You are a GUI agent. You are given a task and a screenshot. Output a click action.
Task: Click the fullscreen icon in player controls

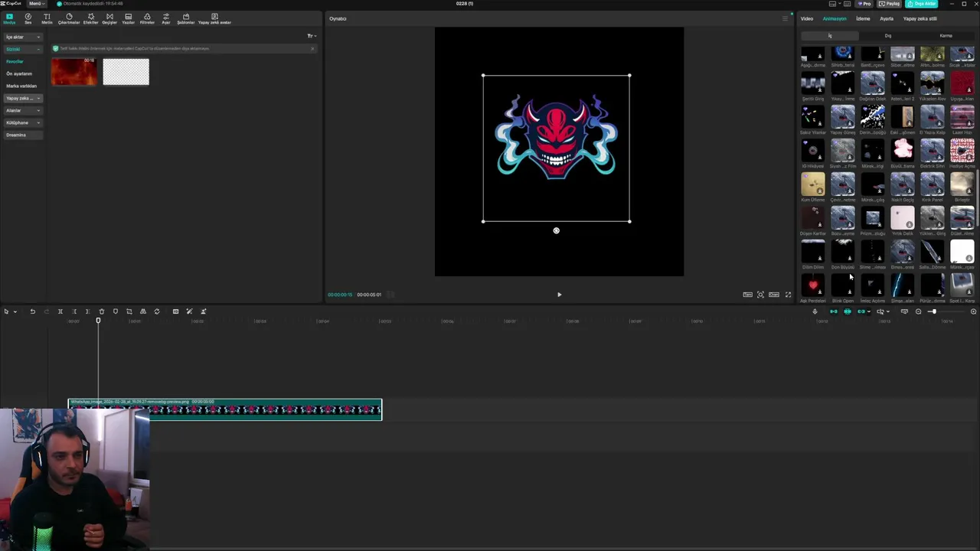tap(788, 295)
